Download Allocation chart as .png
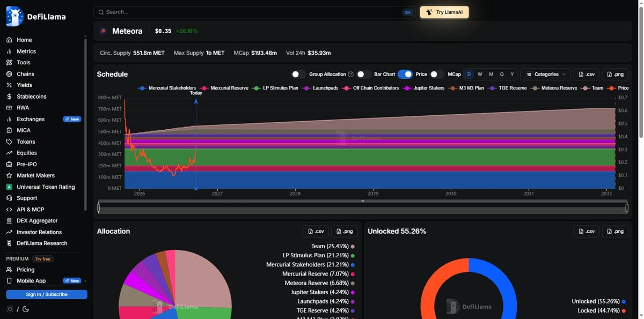The width and height of the screenshot is (644, 319). tap(344, 231)
